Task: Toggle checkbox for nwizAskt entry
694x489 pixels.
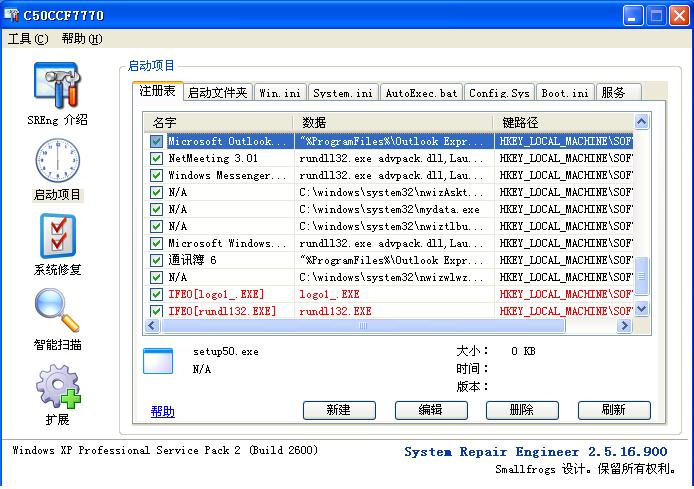Action: pyautogui.click(x=156, y=193)
